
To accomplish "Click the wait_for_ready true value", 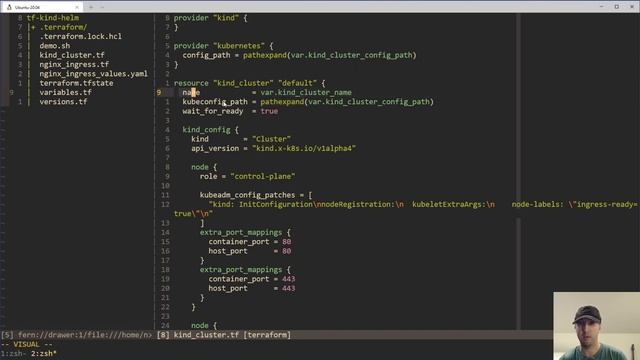I will click(x=269, y=111).
